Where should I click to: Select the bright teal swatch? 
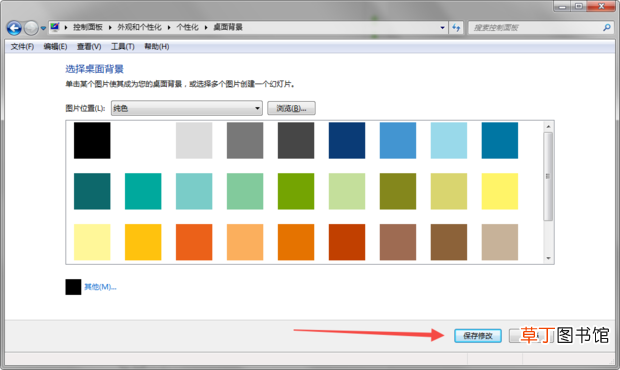143,191
